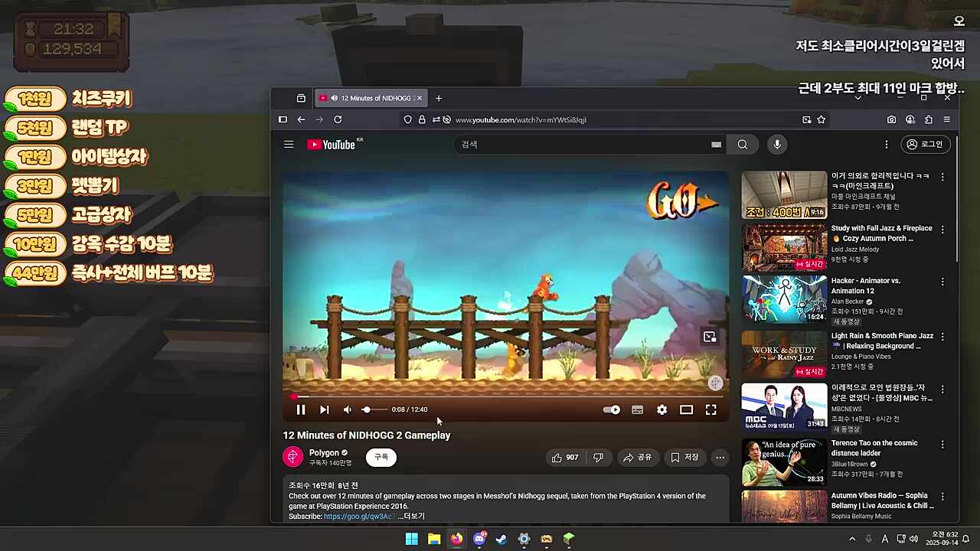Like the NIDHOGG 2 video
The image size is (980, 551).
[565, 458]
